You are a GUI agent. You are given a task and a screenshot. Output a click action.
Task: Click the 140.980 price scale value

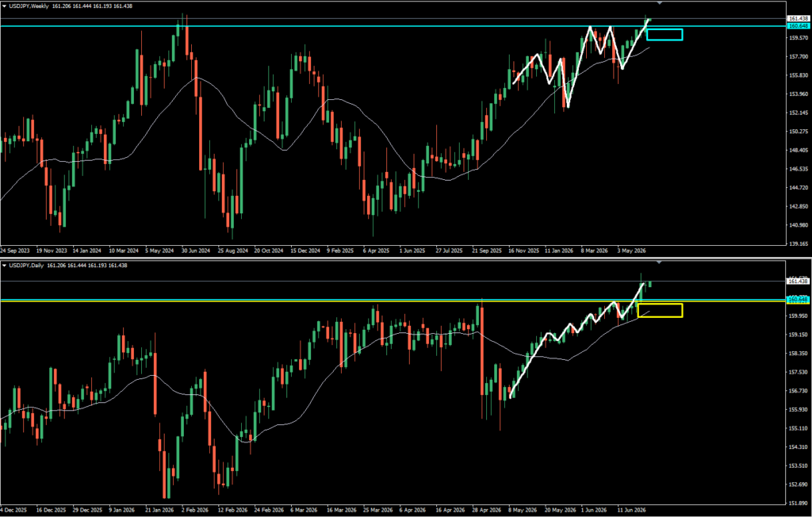point(798,225)
